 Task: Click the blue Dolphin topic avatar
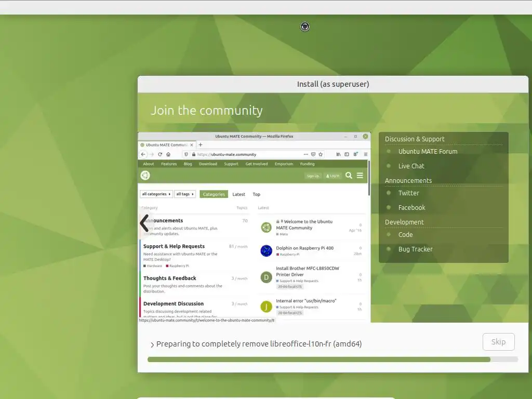tap(267, 251)
